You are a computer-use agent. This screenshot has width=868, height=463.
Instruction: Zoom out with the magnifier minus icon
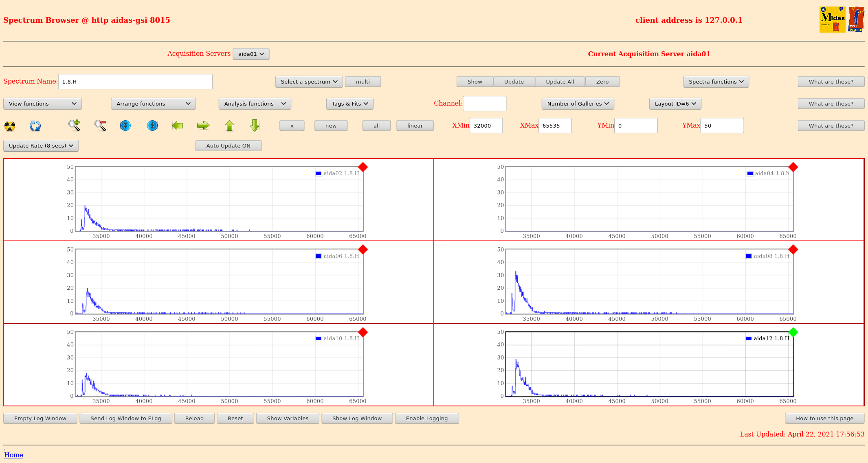tap(100, 126)
